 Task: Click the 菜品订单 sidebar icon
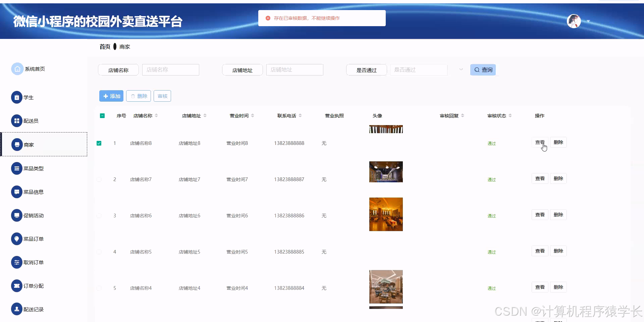tap(17, 239)
